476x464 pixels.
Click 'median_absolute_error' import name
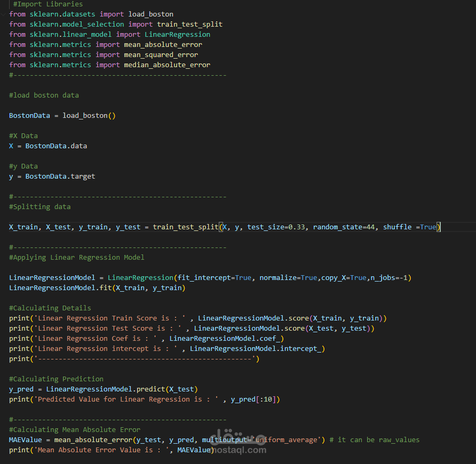[x=167, y=65]
